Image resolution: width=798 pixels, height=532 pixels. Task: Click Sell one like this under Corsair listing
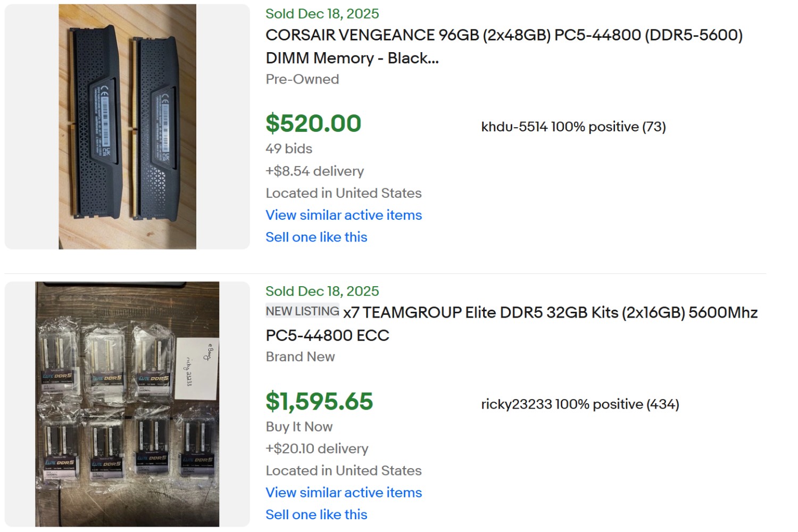point(316,237)
